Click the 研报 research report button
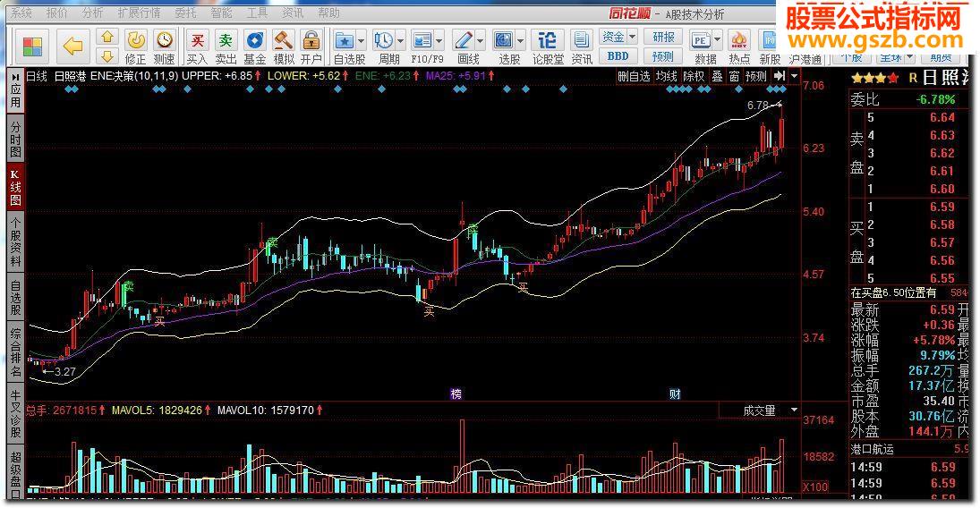Screen dimensions: 980x508 tap(663, 37)
